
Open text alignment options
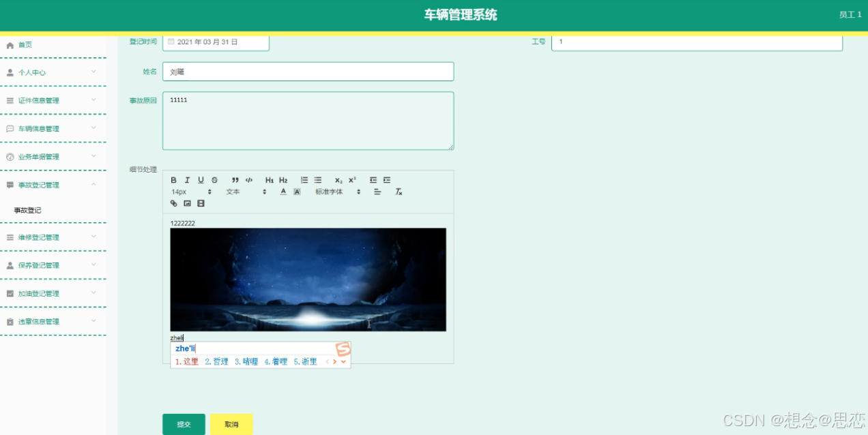(377, 192)
